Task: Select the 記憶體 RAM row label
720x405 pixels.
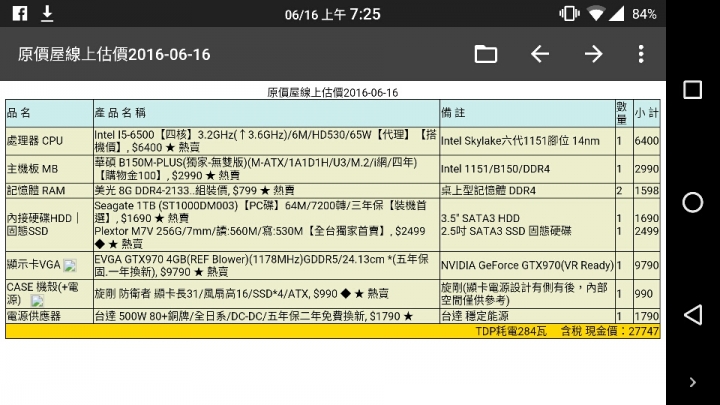Action: pyautogui.click(x=36, y=191)
